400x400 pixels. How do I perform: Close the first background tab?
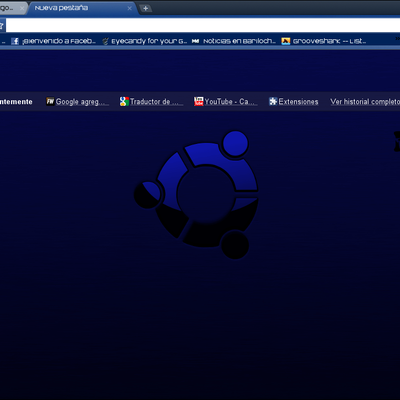point(22,8)
